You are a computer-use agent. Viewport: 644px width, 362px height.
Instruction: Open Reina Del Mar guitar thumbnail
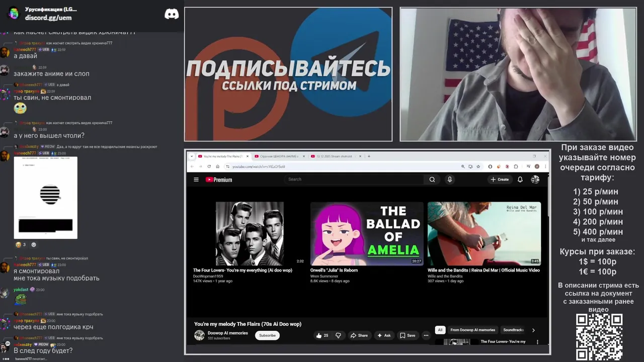[x=484, y=234]
